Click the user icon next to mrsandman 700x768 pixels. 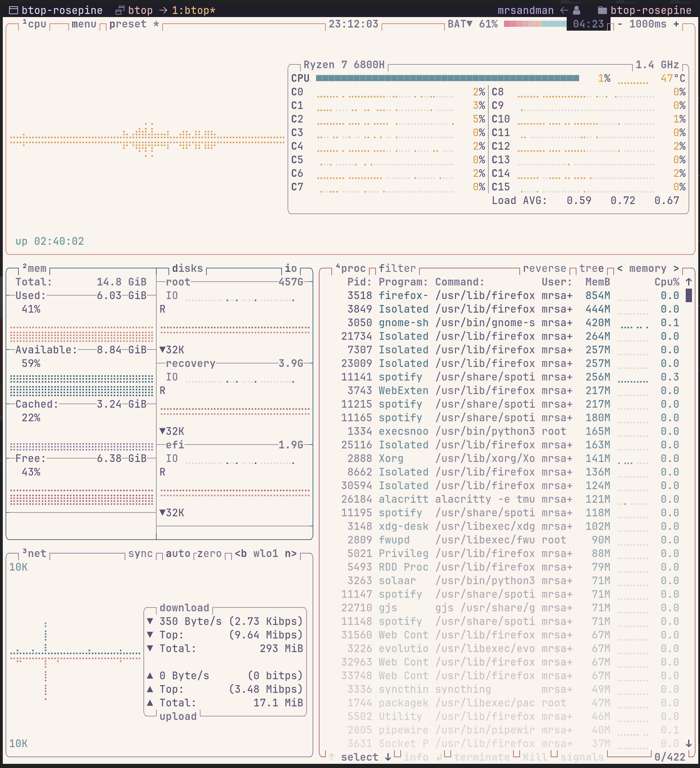point(576,10)
